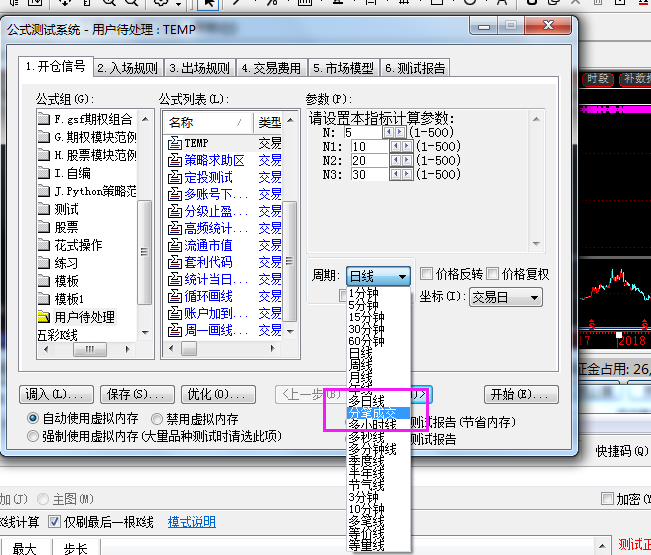Select the I.自编 folder icon
Screen dimensions: 651x555
click(45, 173)
